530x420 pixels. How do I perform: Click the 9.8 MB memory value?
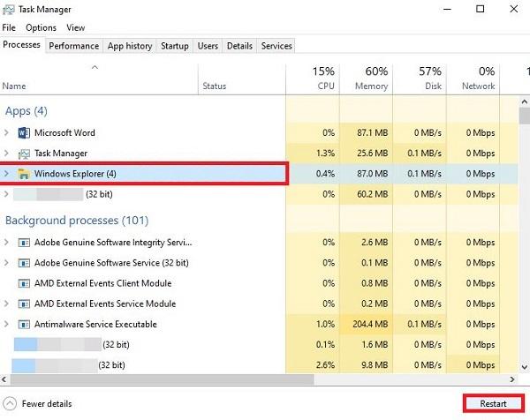[x=375, y=365]
